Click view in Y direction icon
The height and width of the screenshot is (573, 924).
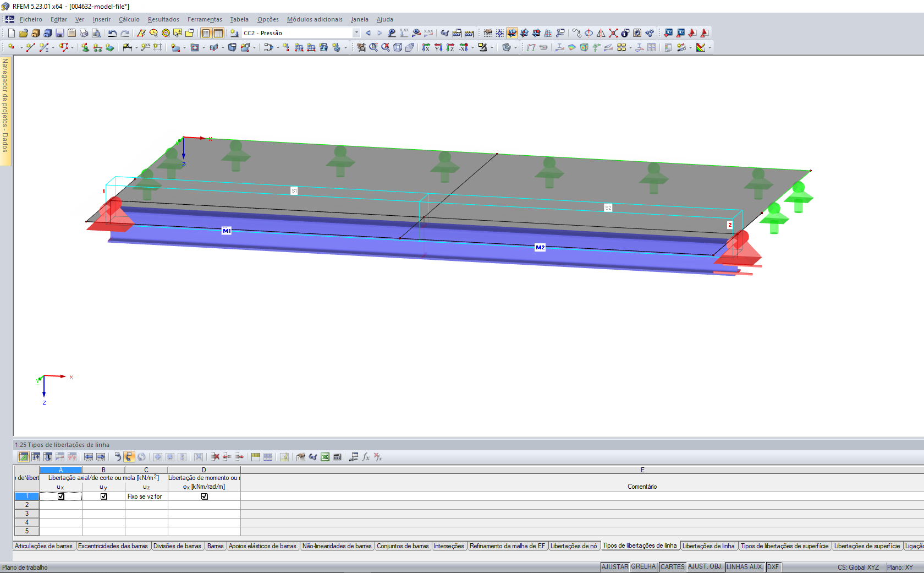click(438, 47)
